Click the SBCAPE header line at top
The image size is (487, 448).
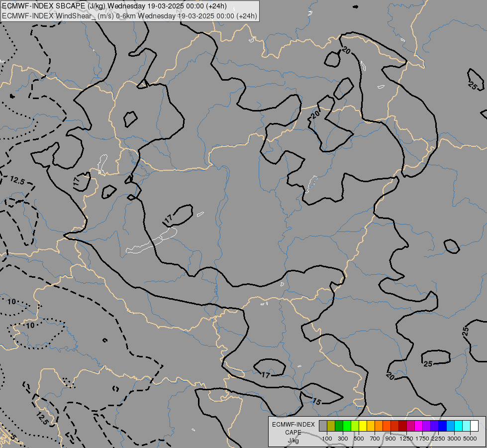[114, 6]
